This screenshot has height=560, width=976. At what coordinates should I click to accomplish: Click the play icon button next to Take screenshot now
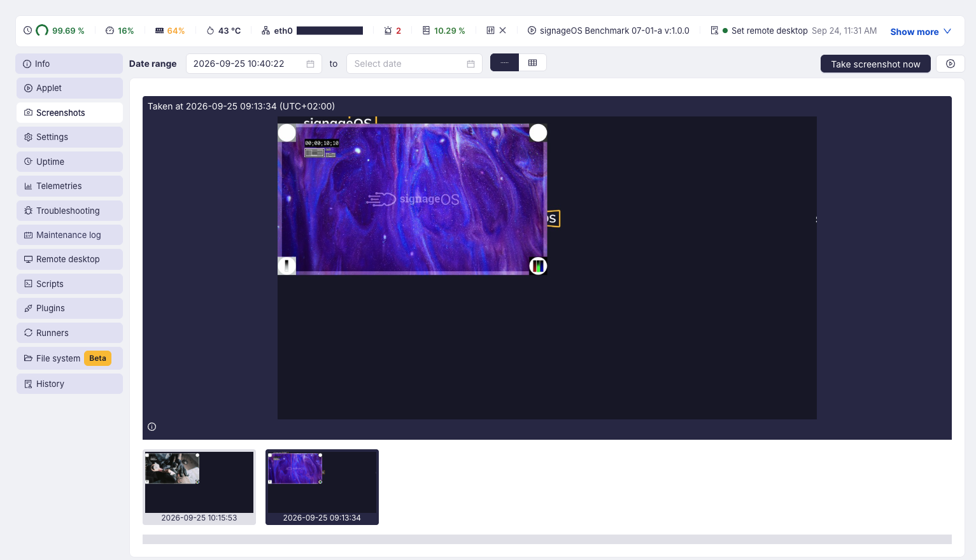tap(951, 64)
